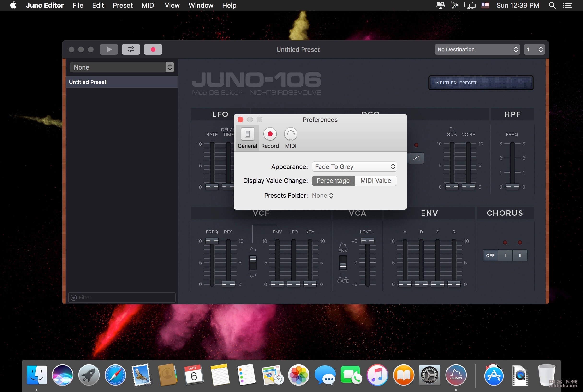The image size is (583, 392).
Task: Enable chorus mode I
Action: pos(505,255)
